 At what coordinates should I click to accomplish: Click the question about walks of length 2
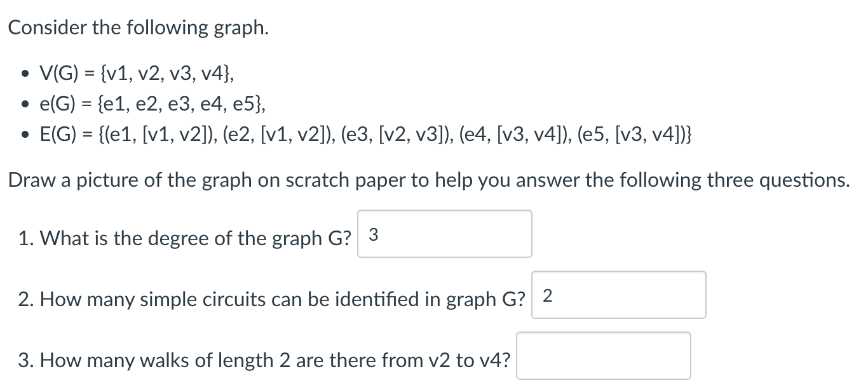(x=264, y=360)
